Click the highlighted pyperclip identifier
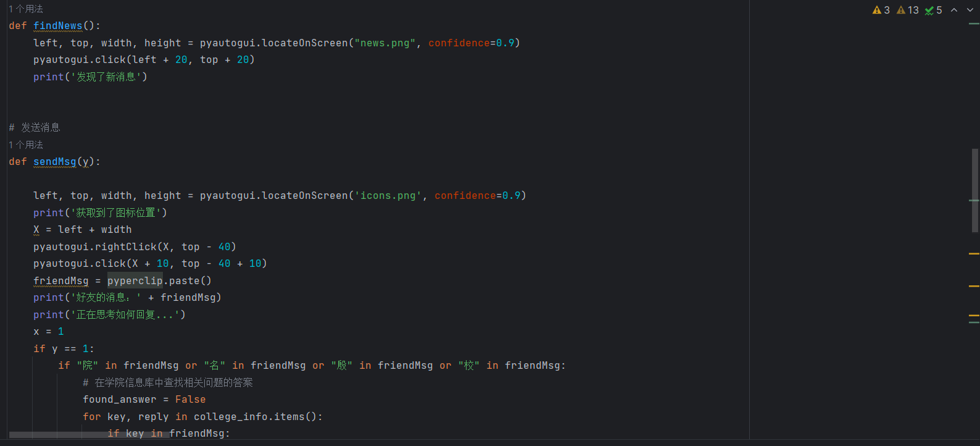The height and width of the screenshot is (446, 980). pos(135,281)
